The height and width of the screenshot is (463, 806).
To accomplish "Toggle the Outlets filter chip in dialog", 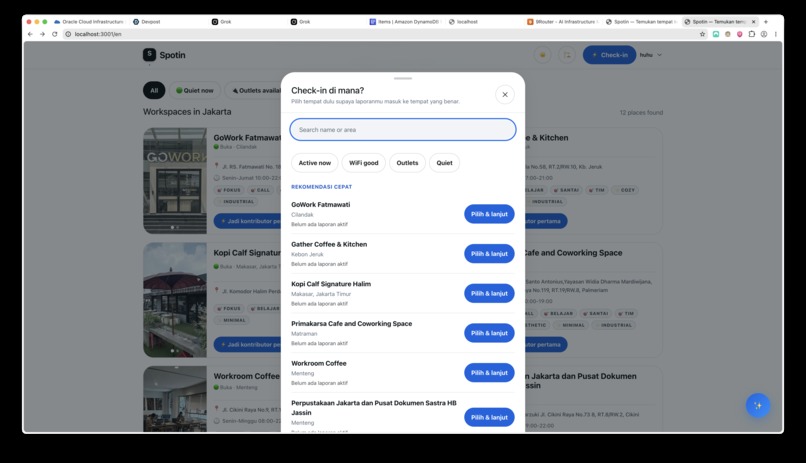I will click(x=407, y=163).
